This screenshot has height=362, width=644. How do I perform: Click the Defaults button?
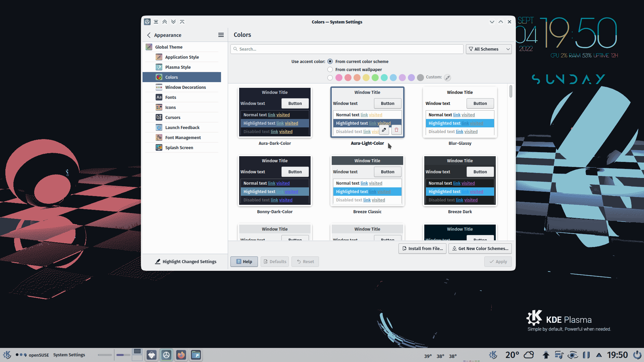pos(275,261)
